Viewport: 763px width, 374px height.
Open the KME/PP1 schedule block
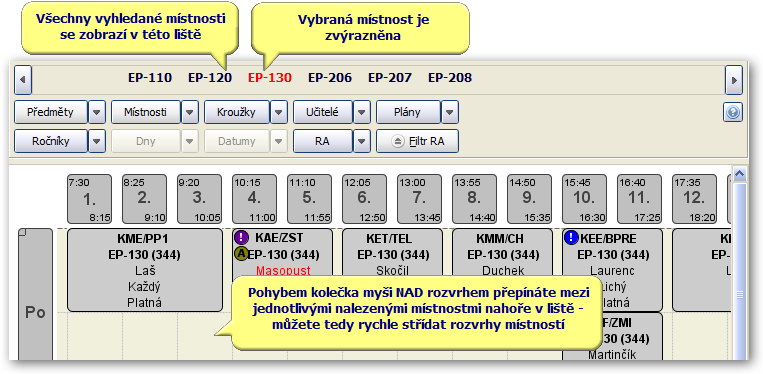click(145, 270)
